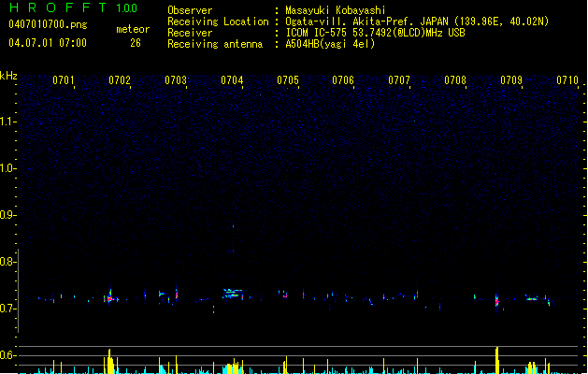Click the Ogata-vill. Akita-Pref. JAPAN location text
This screenshot has width=588, height=374.
click(x=417, y=22)
